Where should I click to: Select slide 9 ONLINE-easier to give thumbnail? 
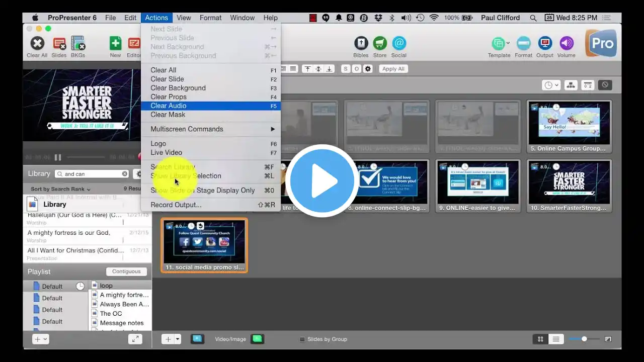[x=478, y=186]
